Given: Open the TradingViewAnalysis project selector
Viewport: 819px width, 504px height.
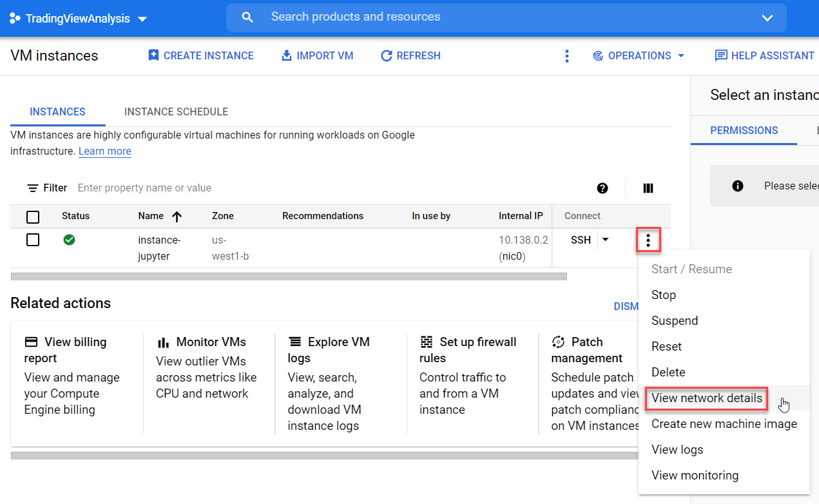Looking at the screenshot, I should [77, 18].
